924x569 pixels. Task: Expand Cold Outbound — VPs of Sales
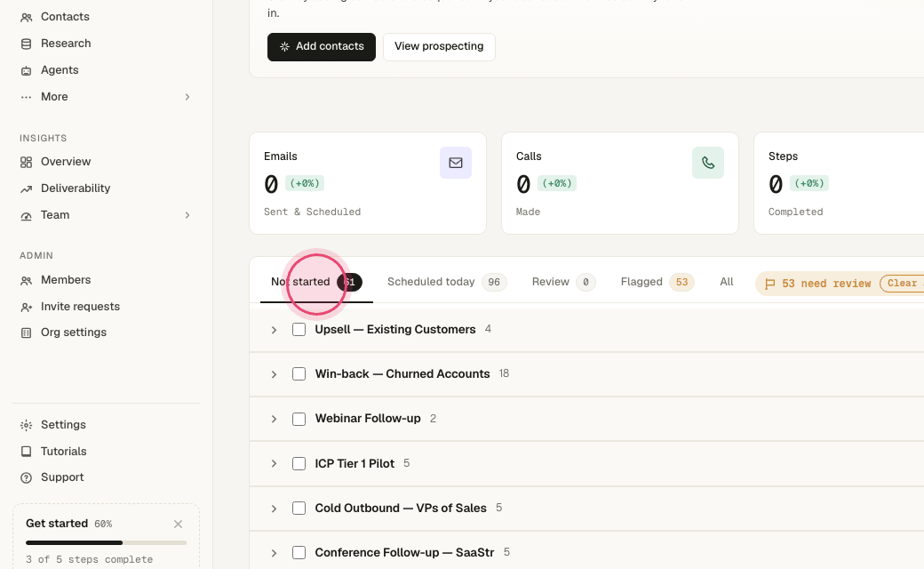[x=274, y=509]
